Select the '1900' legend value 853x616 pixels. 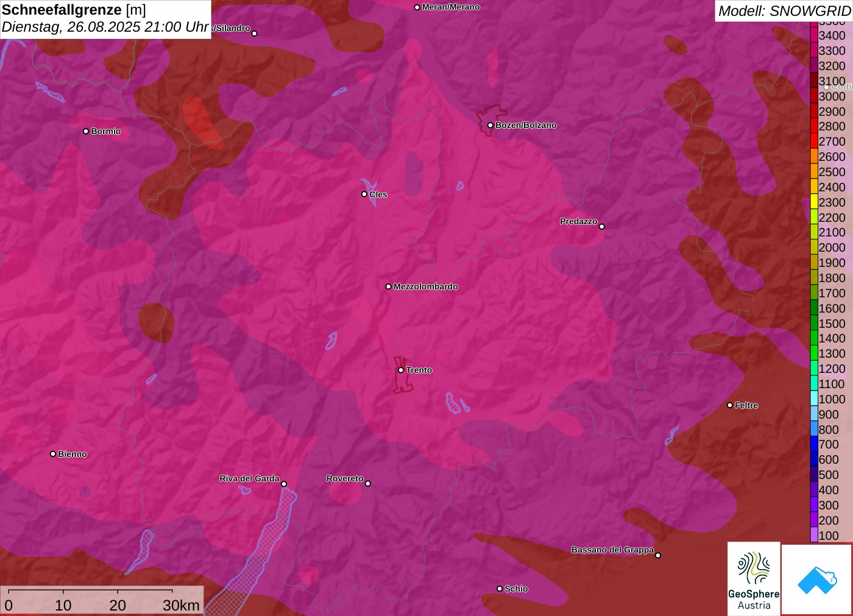pyautogui.click(x=832, y=263)
